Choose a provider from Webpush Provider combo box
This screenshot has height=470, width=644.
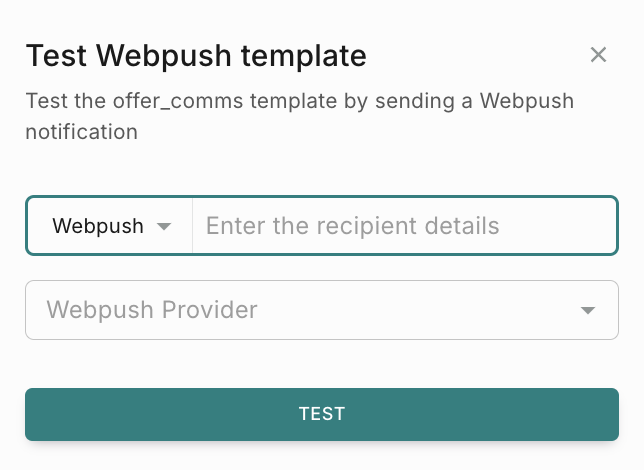coord(322,310)
